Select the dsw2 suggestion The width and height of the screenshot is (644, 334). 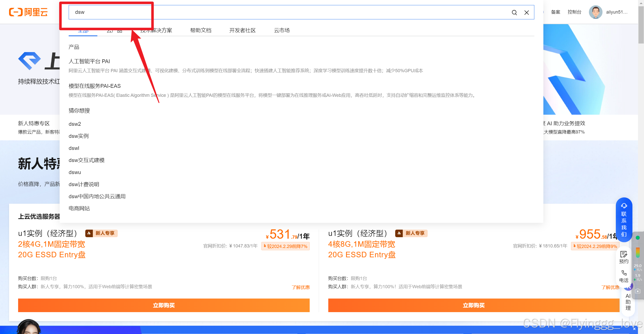[75, 124]
